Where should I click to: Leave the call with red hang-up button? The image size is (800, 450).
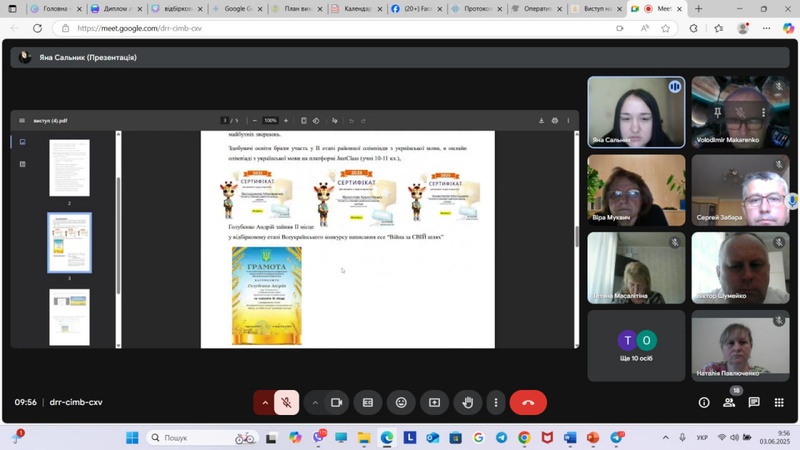pos(528,402)
